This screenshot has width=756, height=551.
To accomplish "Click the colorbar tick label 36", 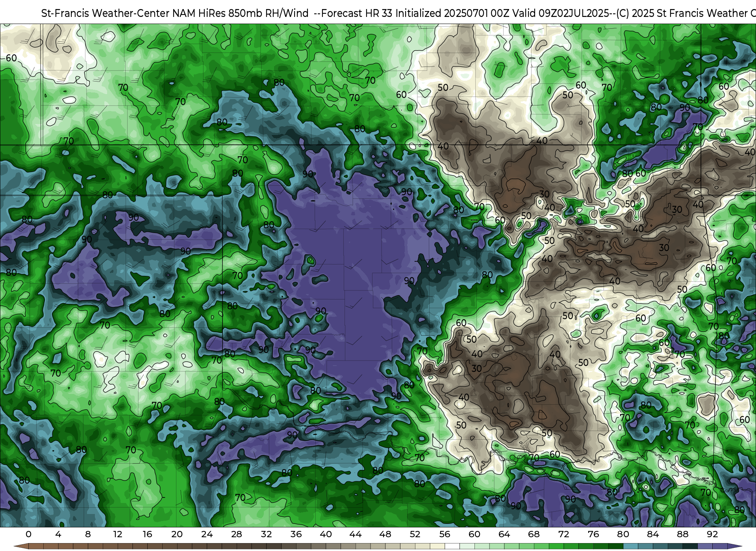I will click(x=296, y=534).
